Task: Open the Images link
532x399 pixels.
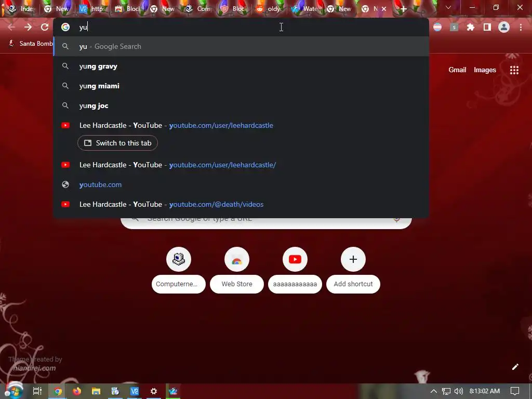Action: point(485,70)
